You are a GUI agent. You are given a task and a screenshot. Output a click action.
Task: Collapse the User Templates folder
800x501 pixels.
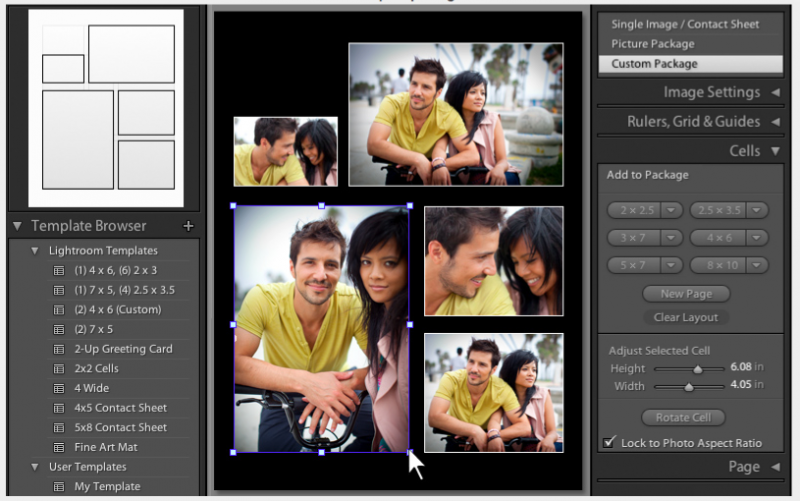35,467
